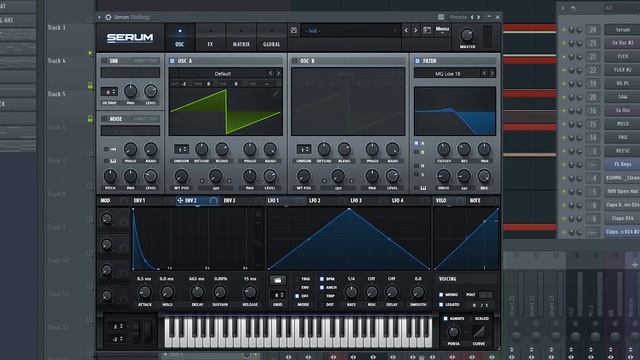Viewport: 640px width, 360px height.
Task: Switch to the OSC tab
Action: point(180,37)
